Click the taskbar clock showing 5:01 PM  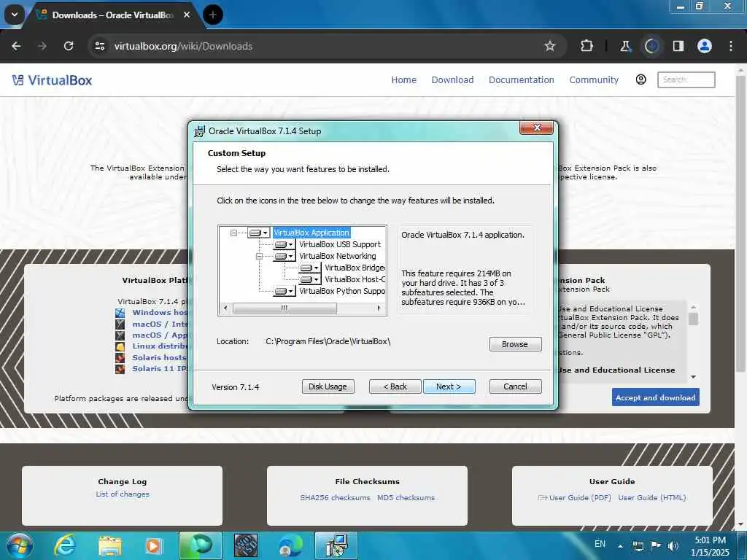coord(710,546)
